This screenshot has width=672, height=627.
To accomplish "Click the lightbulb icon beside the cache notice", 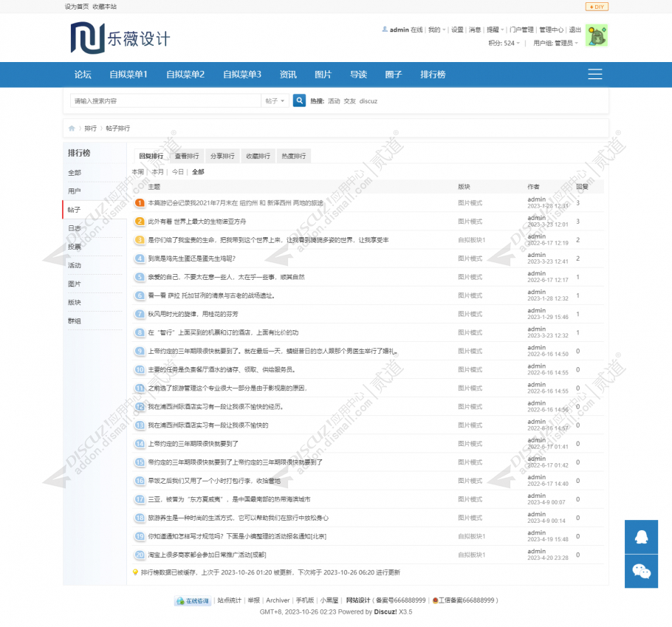I will 135,572.
